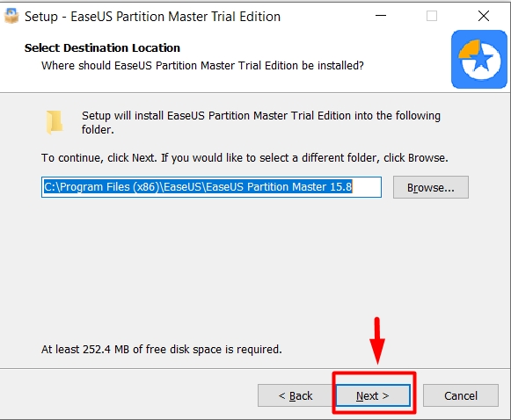Click the disabled maximize button
The image size is (511, 420).
[432, 16]
